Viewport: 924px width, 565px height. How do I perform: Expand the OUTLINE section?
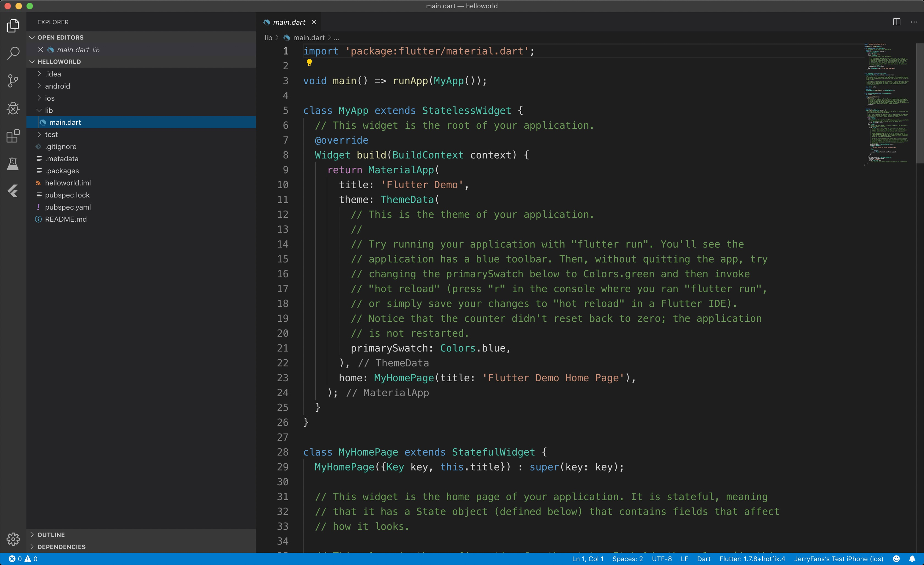pyautogui.click(x=51, y=535)
